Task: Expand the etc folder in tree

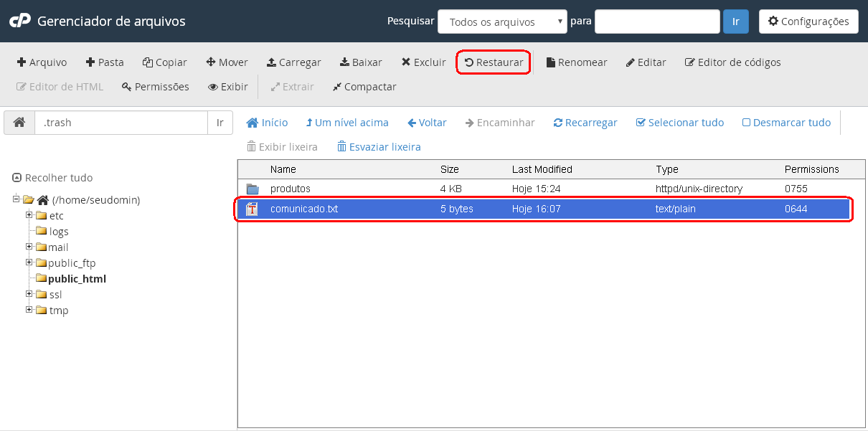Action: 29,215
